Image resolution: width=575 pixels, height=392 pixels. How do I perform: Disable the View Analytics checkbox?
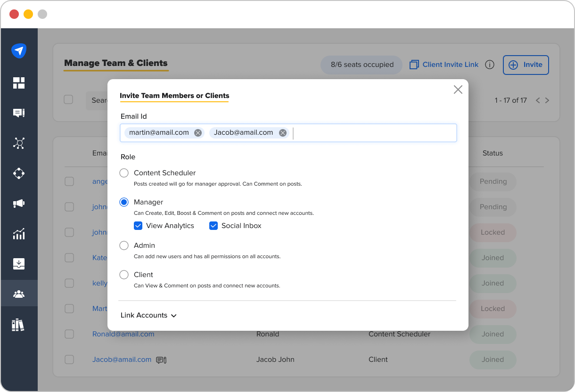point(138,226)
